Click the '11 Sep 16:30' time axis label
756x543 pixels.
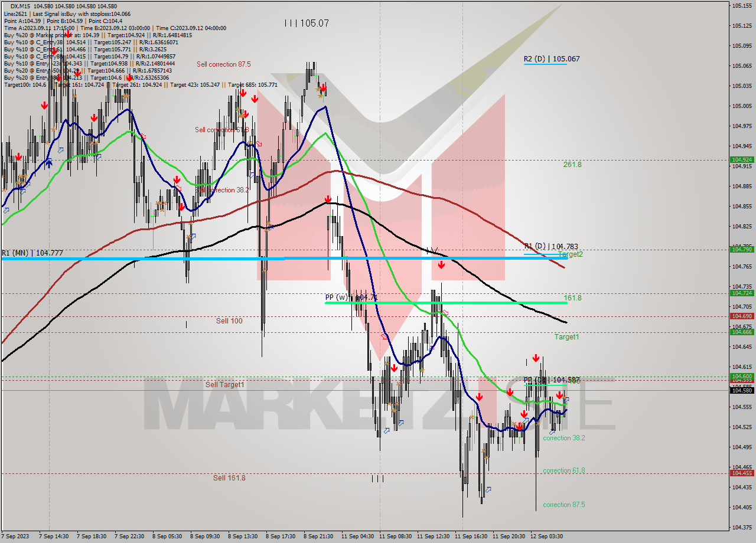coord(471,536)
